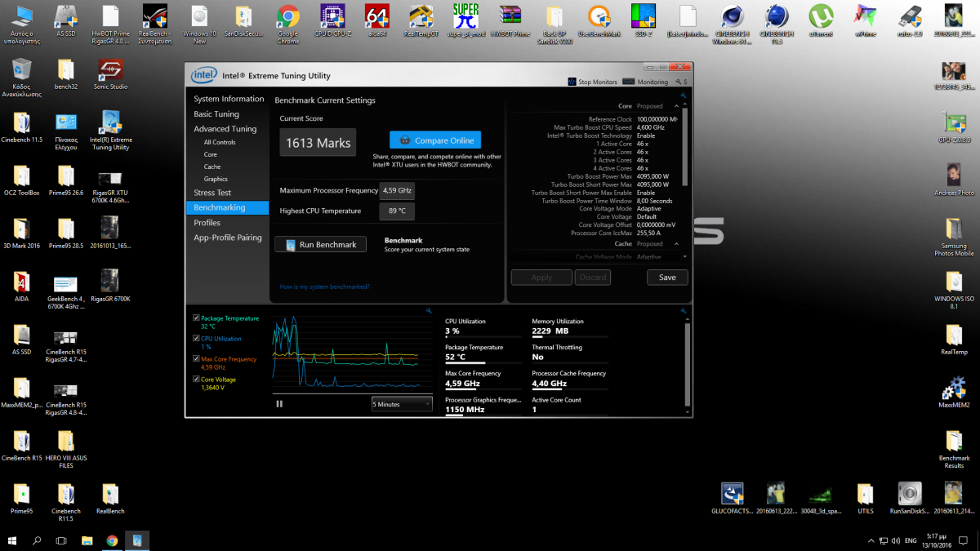
Task: Open the 5 Minutes time range dropdown
Action: (x=402, y=403)
